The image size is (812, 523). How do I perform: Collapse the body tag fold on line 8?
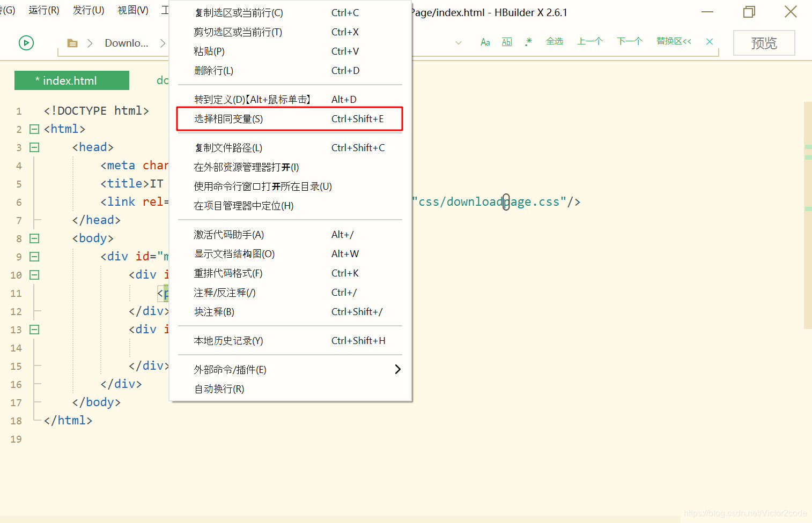pos(34,238)
